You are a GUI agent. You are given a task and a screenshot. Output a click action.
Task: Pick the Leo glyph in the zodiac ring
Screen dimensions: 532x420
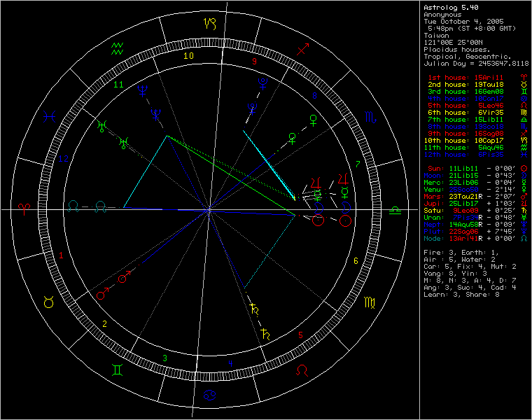tap(302, 370)
